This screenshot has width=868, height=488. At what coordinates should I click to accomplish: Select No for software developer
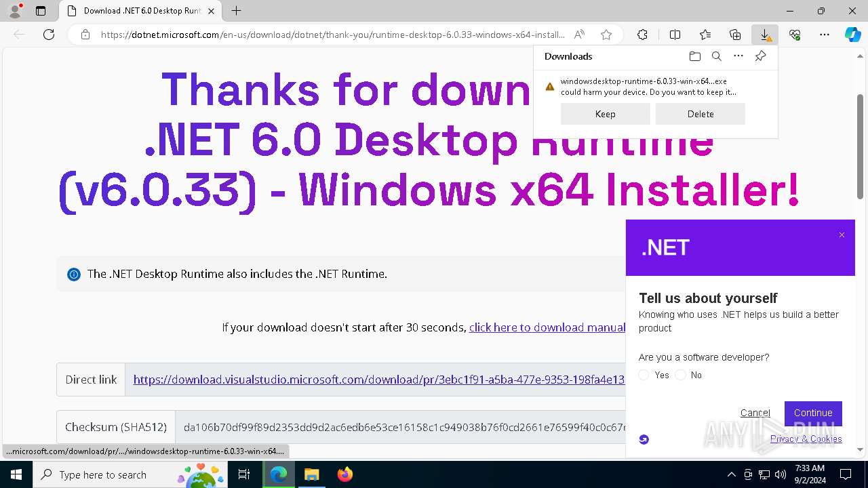(681, 375)
